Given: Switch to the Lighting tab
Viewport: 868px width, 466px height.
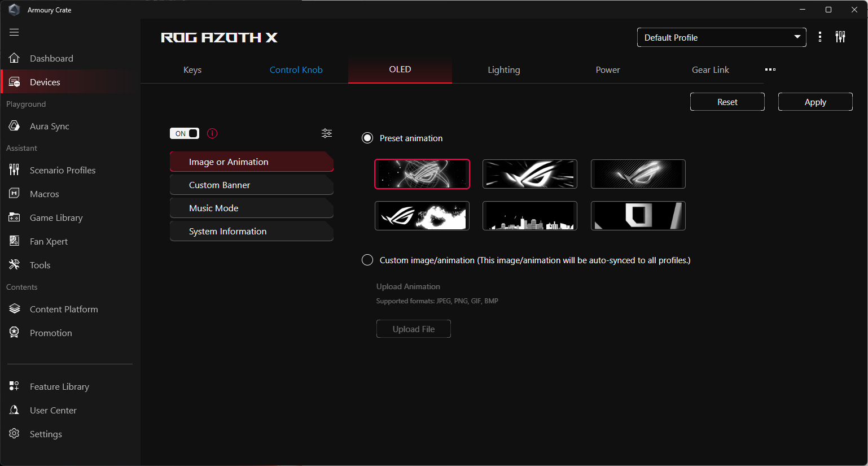Looking at the screenshot, I should [x=503, y=70].
